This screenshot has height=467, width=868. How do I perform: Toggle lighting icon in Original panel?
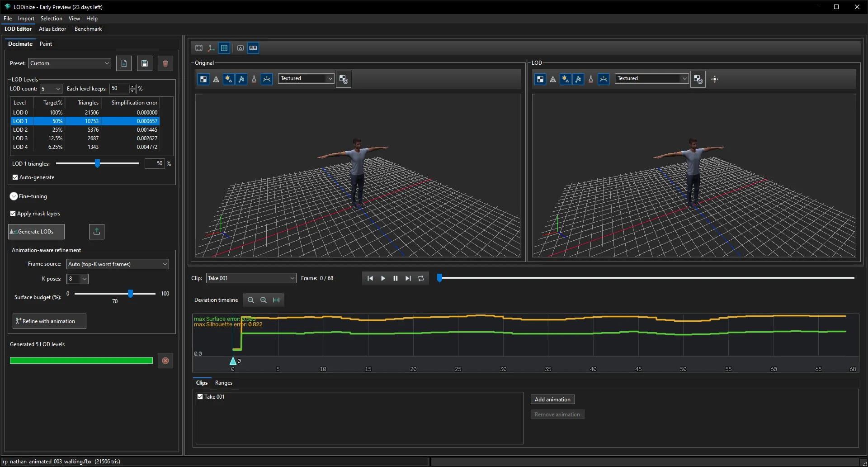pyautogui.click(x=229, y=79)
